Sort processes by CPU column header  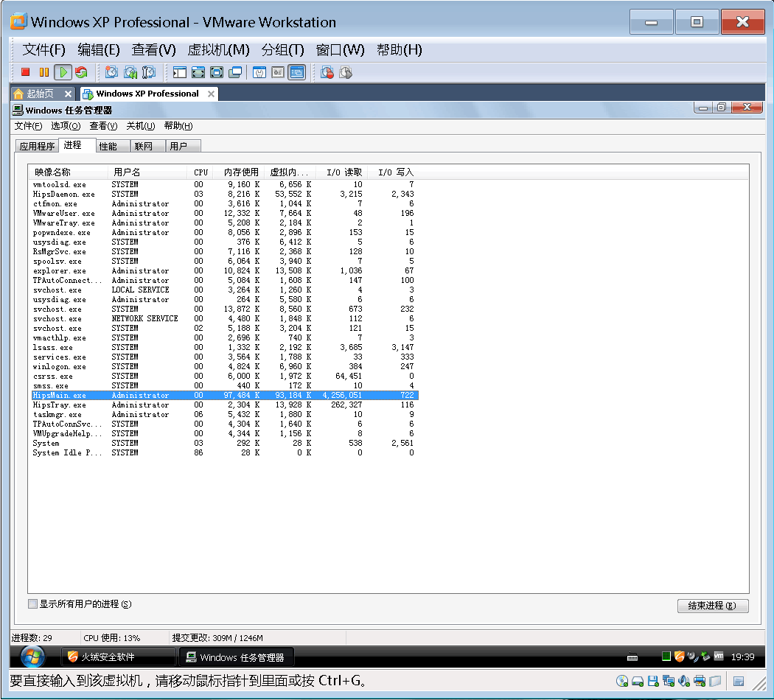coord(201,172)
